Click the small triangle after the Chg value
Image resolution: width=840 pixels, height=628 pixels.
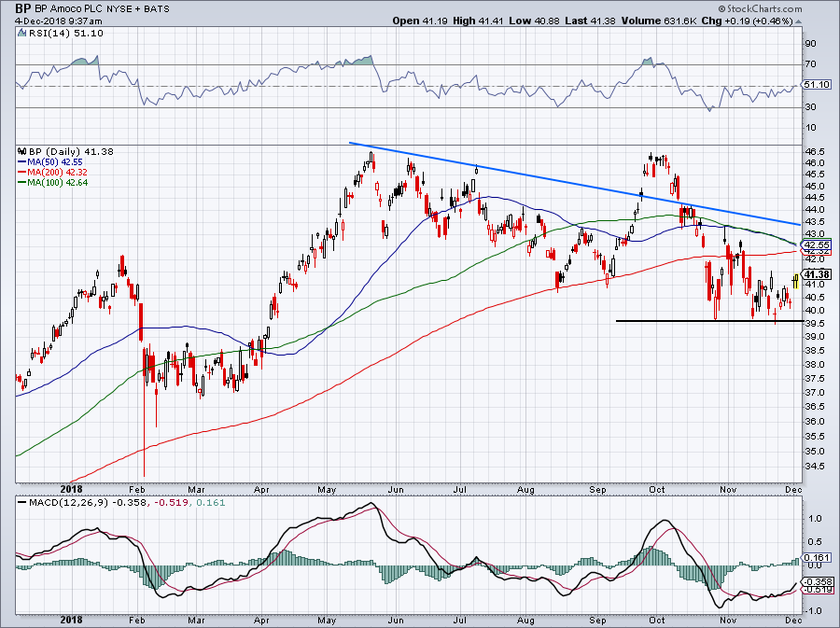pyautogui.click(x=798, y=21)
